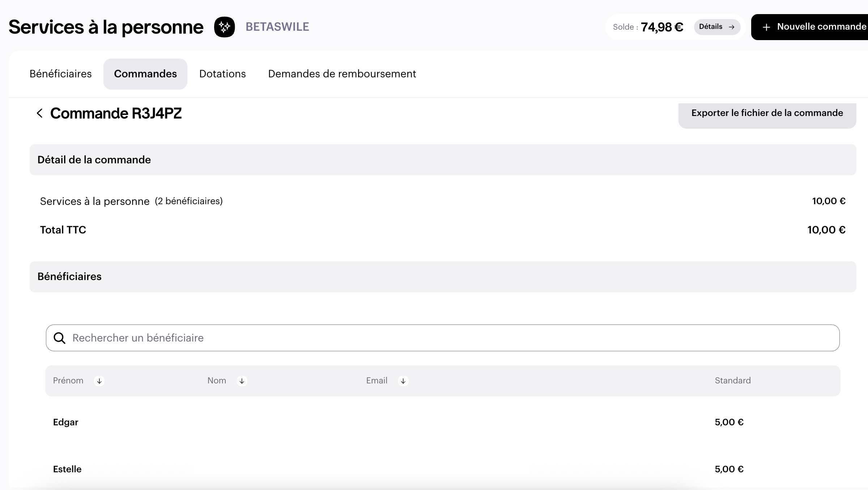Open balance Détails link
Viewport: 868px width, 490px height.
click(711, 27)
